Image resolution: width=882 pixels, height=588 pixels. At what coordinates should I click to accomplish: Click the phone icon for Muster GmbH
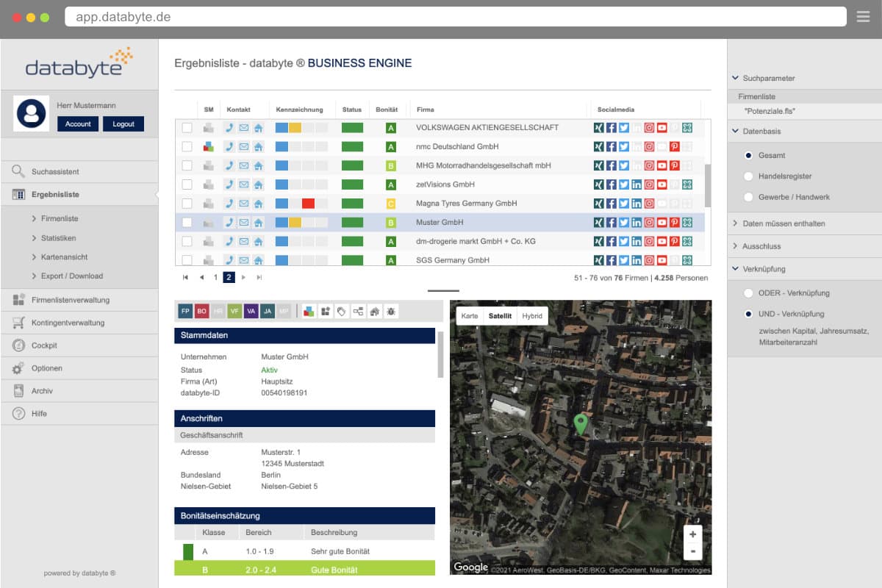coord(229,222)
